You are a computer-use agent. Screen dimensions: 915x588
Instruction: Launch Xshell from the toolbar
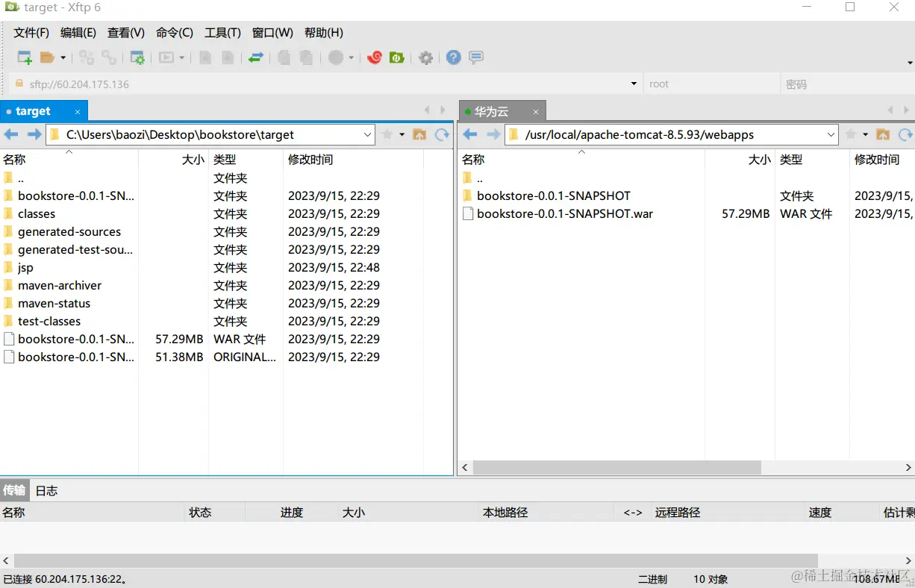374,57
